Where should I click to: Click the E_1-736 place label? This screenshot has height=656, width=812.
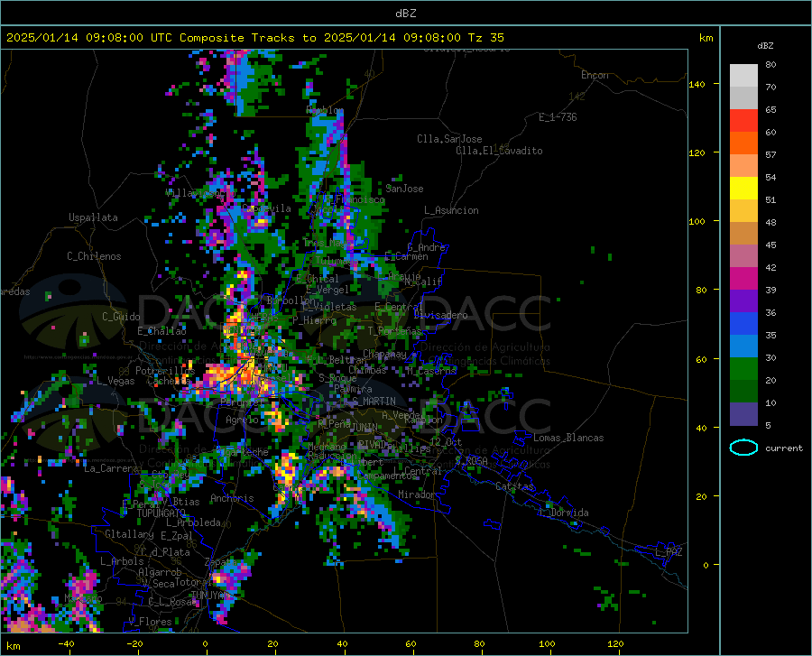point(558,117)
